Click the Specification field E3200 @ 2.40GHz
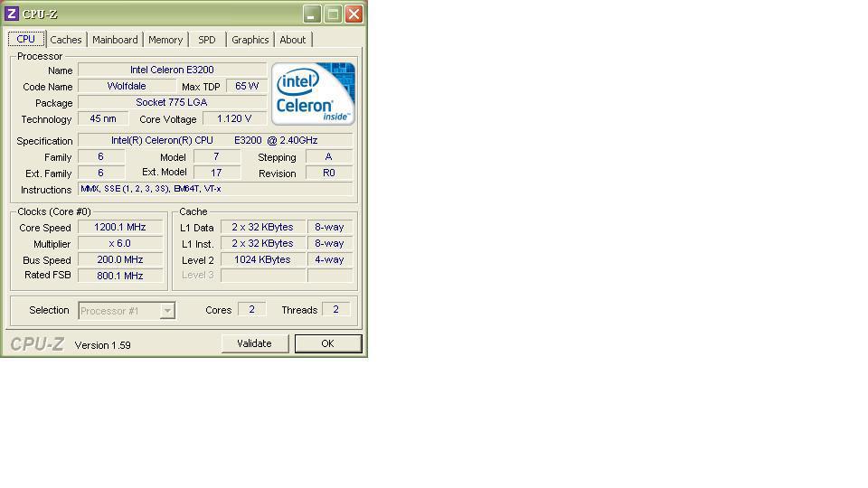This screenshot has height=488, width=868. click(215, 140)
